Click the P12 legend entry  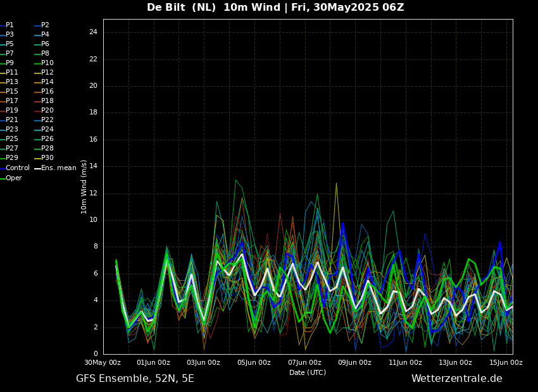[x=47, y=73]
